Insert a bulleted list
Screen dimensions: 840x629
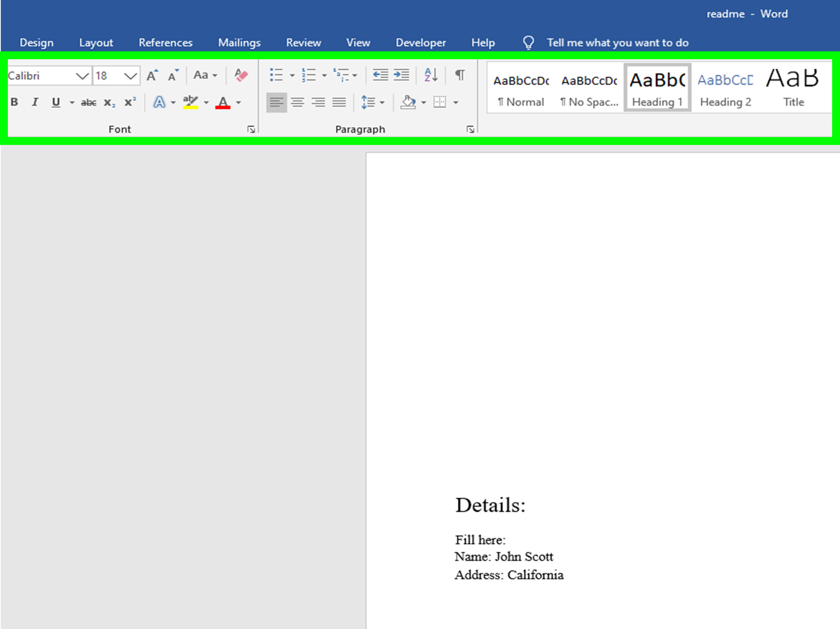pos(276,75)
